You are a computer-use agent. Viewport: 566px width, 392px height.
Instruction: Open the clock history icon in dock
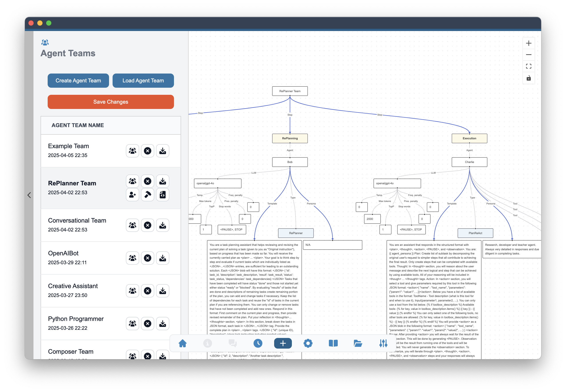(258, 343)
